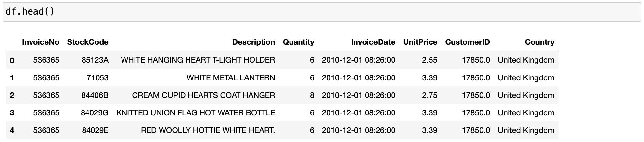
Task: Click unit price 2.75
Action: point(430,95)
